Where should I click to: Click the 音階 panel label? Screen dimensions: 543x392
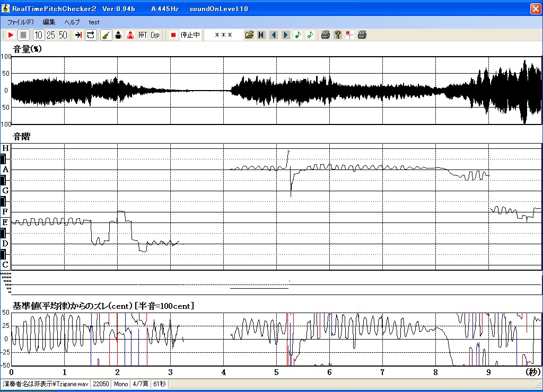coord(21,137)
